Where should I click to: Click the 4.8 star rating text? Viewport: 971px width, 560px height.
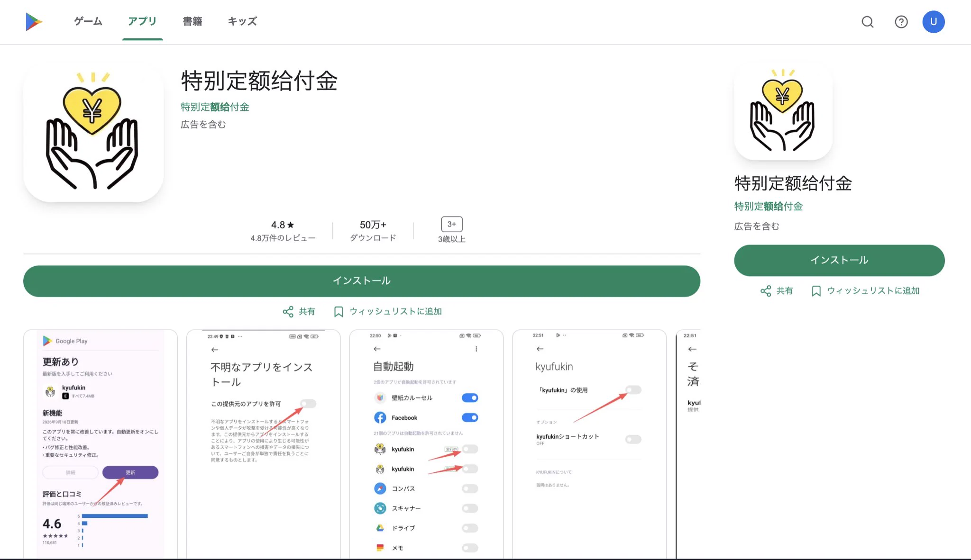pyautogui.click(x=283, y=225)
